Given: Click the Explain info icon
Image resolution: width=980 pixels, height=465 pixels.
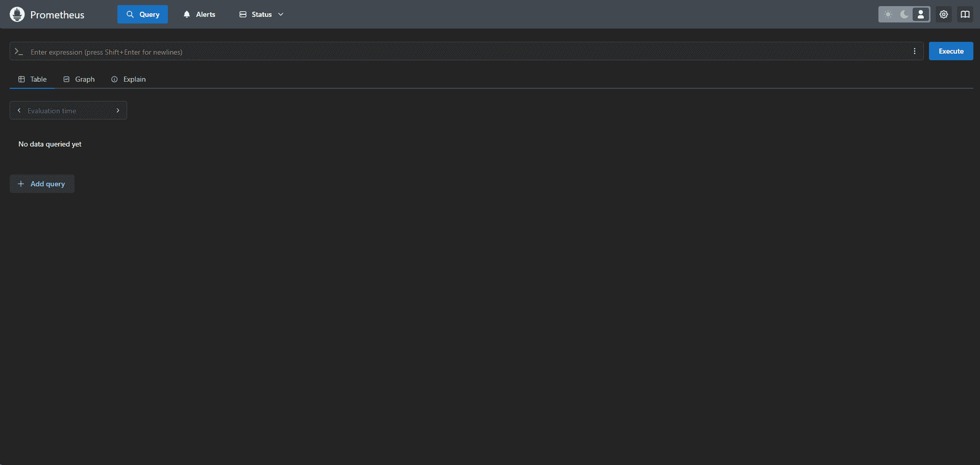Looking at the screenshot, I should 114,79.
